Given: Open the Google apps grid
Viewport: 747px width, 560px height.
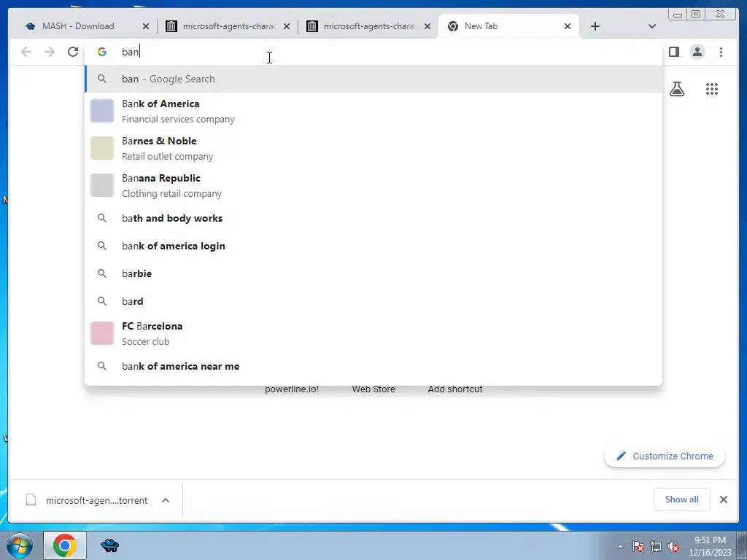Looking at the screenshot, I should pos(712,89).
